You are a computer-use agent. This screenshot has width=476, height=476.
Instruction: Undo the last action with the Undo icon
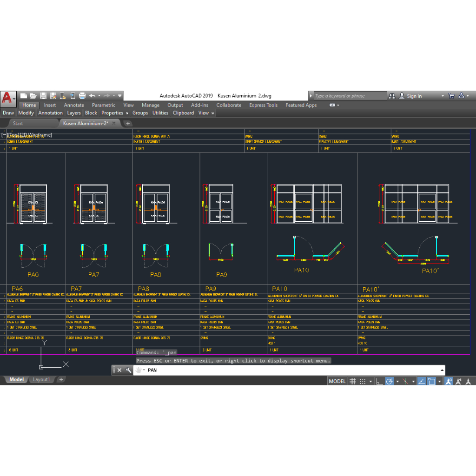(x=92, y=95)
